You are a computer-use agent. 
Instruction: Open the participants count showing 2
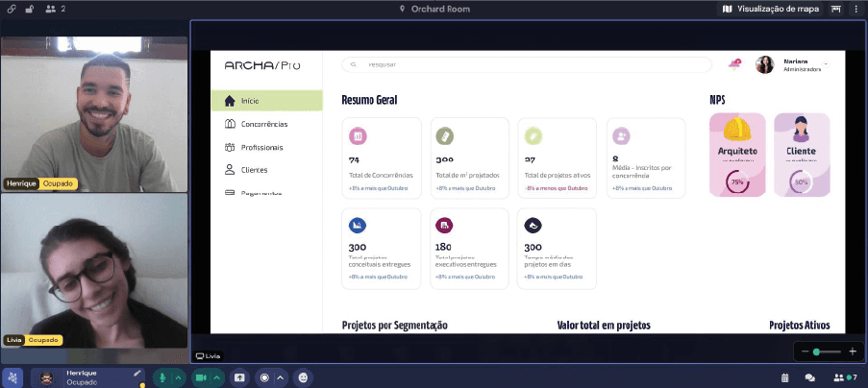click(56, 9)
